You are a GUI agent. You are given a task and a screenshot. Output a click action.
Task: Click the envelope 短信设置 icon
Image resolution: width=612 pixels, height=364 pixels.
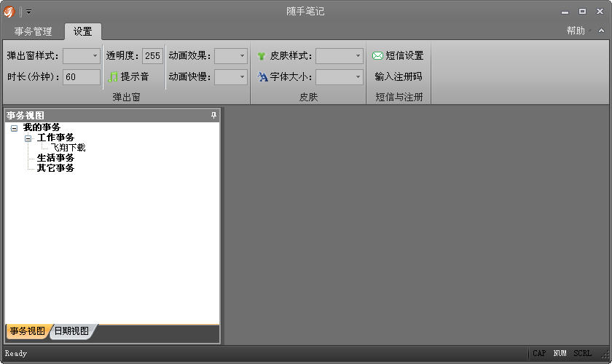[377, 56]
